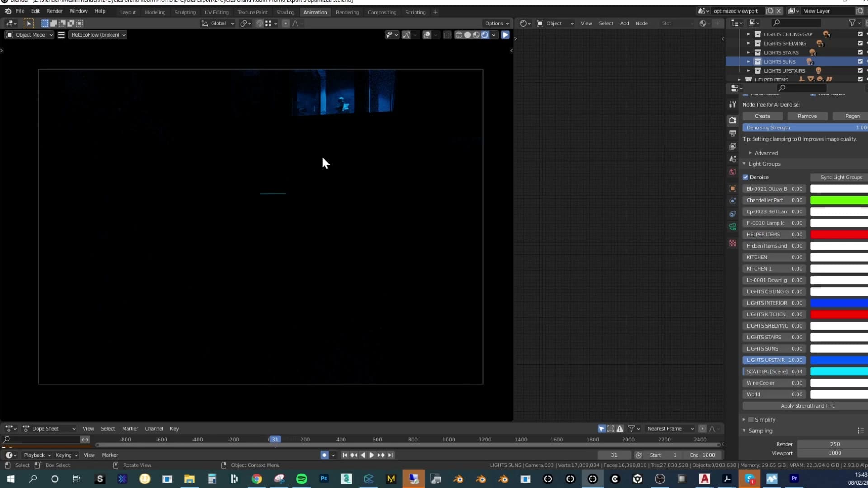Open the Object properties orange square tab
The height and width of the screenshot is (488, 868).
tap(732, 188)
